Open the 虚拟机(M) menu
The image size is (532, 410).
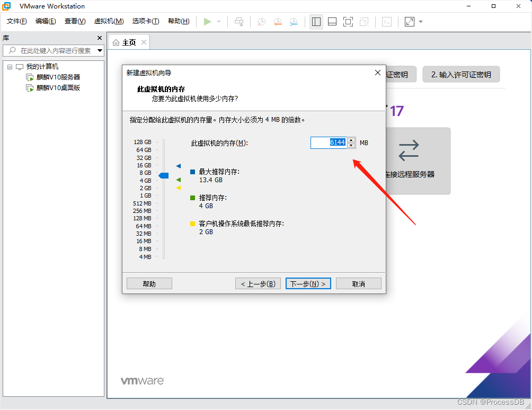(x=109, y=21)
